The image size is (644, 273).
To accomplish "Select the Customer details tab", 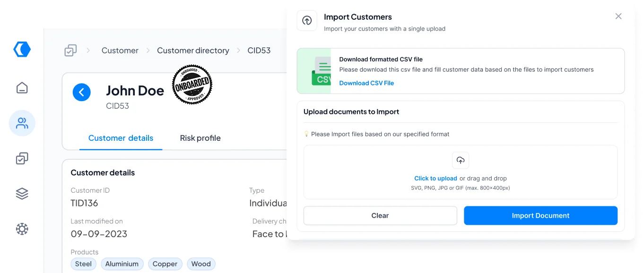I will (121, 138).
